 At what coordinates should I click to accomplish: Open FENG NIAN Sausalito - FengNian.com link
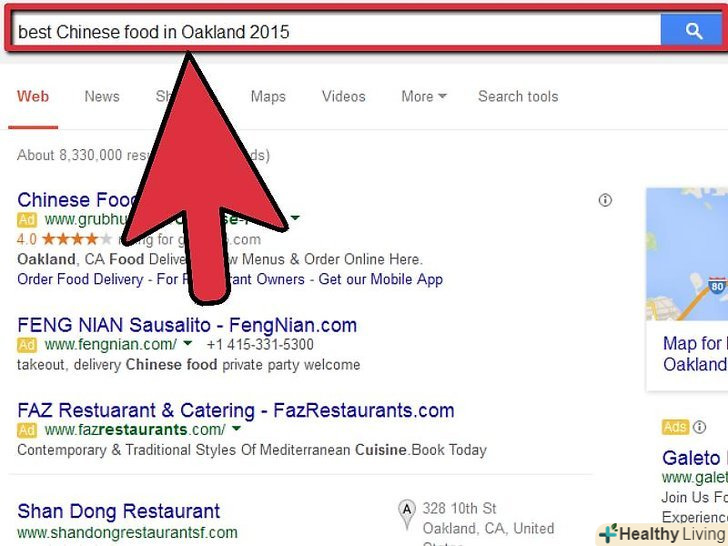[x=187, y=325]
